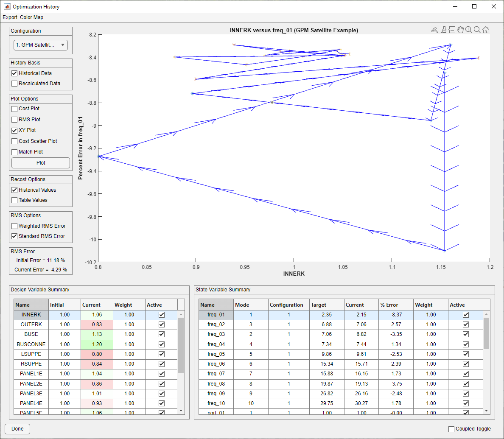
Task: Activate the zoom out magnifier
Action: (x=477, y=30)
